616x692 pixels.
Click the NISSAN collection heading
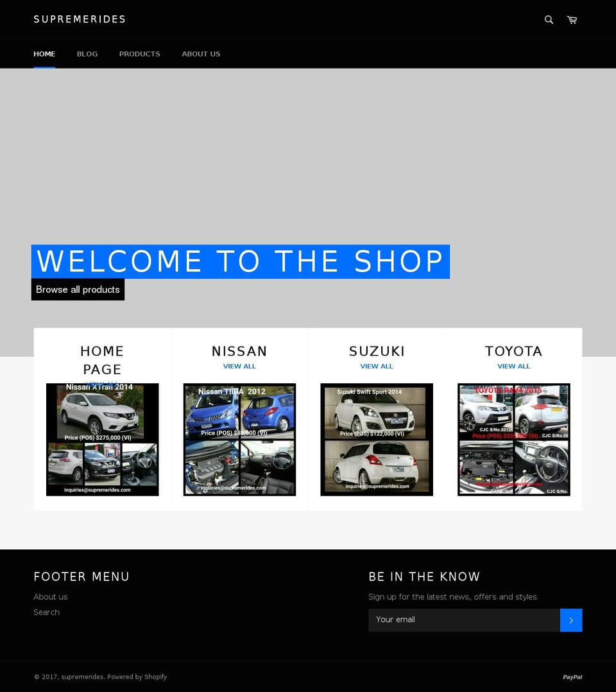coord(239,351)
